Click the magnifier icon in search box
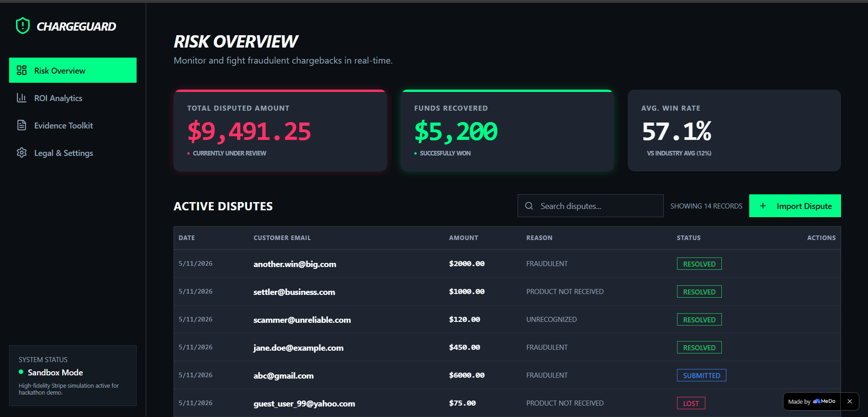 [529, 206]
